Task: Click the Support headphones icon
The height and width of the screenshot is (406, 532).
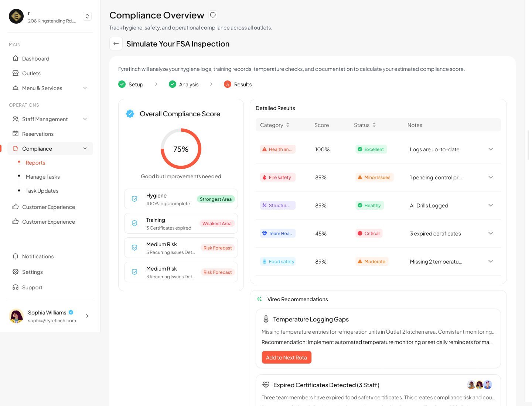Action: (x=16, y=287)
